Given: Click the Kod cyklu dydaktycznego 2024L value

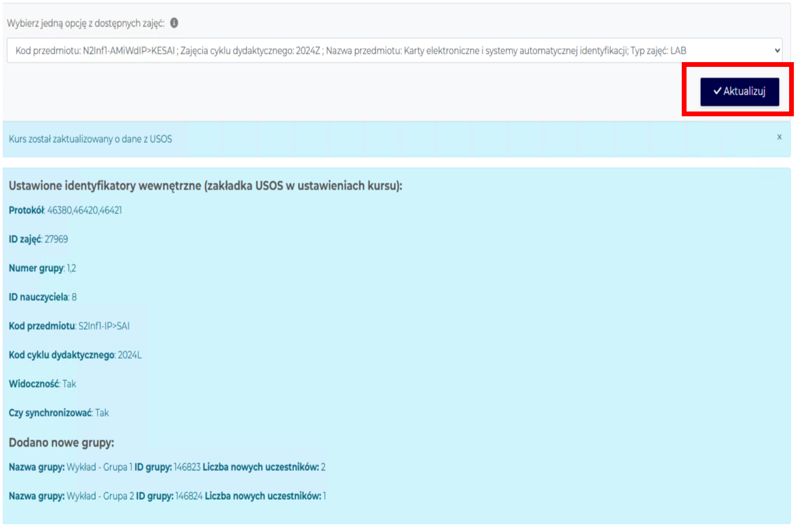Looking at the screenshot, I should pos(129,355).
